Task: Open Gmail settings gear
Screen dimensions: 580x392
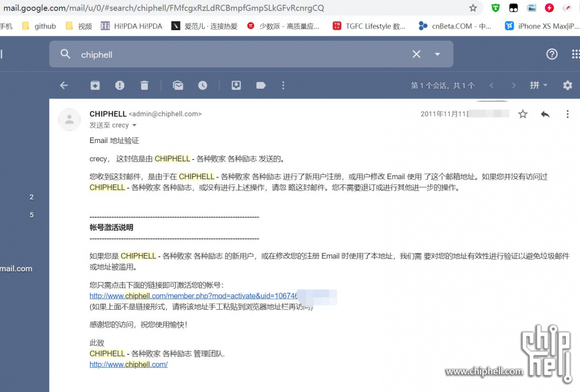Action: point(568,85)
